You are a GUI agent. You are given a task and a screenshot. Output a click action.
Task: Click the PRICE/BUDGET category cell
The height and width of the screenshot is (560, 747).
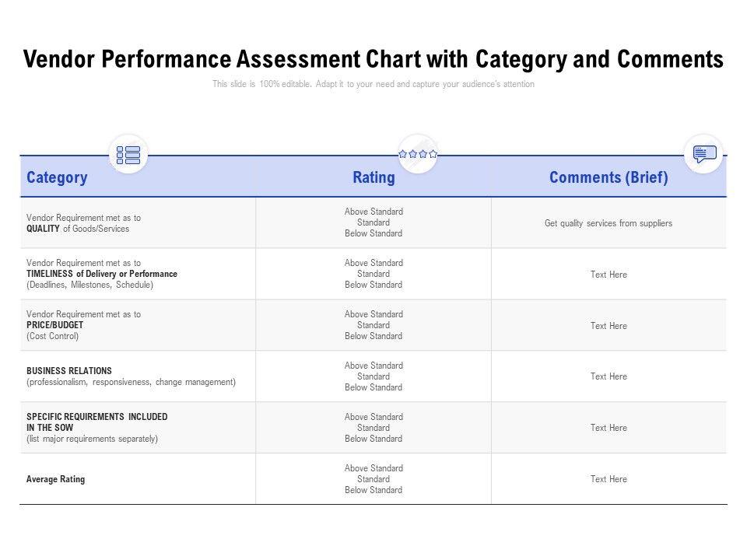pos(84,325)
